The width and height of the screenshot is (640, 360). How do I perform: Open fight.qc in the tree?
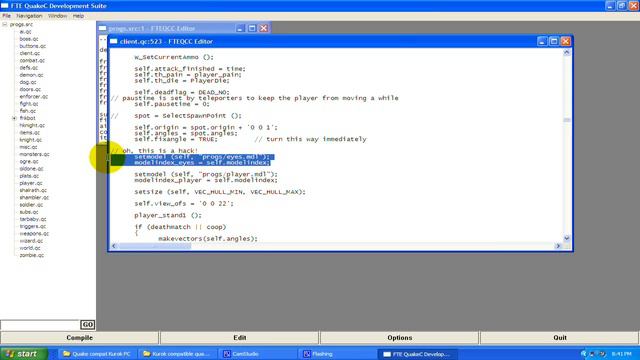coord(29,104)
